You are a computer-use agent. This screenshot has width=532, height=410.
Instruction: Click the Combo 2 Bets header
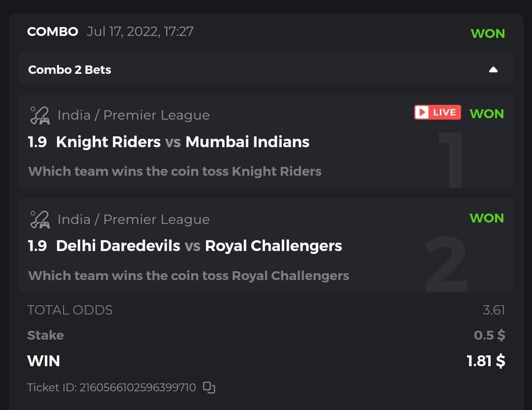pos(69,70)
